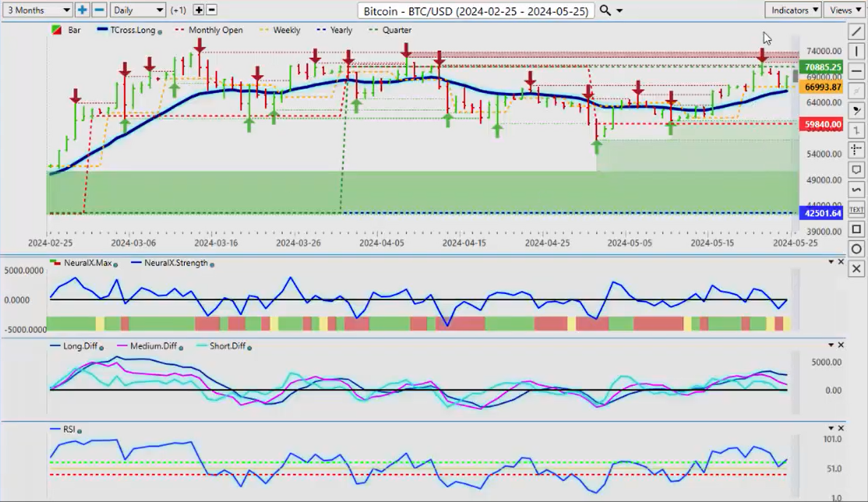
Task: Select the rectangle drawing tool
Action: pos(856,229)
